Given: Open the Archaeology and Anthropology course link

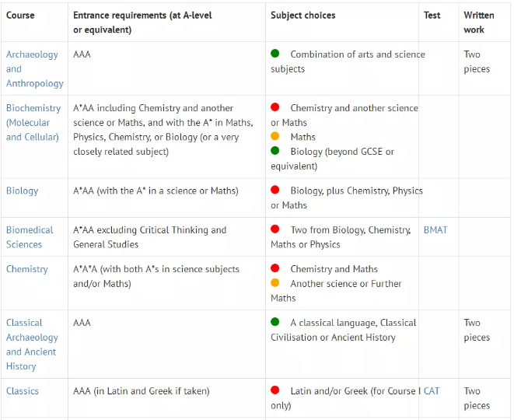Looking at the screenshot, I should click(x=34, y=68).
